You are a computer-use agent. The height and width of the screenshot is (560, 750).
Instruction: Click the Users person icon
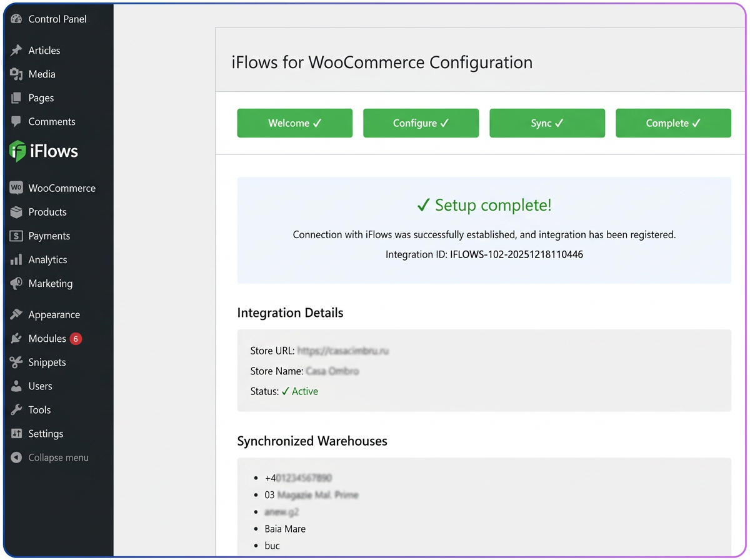[x=16, y=386]
